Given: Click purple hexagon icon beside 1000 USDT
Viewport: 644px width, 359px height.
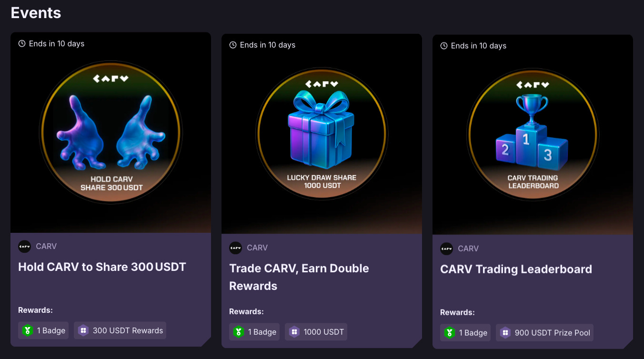Looking at the screenshot, I should pyautogui.click(x=294, y=332).
